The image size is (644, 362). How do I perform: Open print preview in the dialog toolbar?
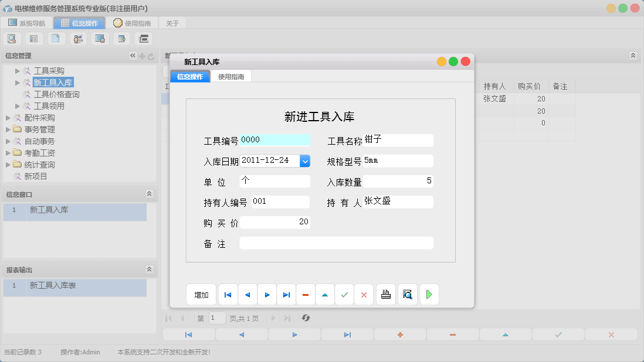407,295
